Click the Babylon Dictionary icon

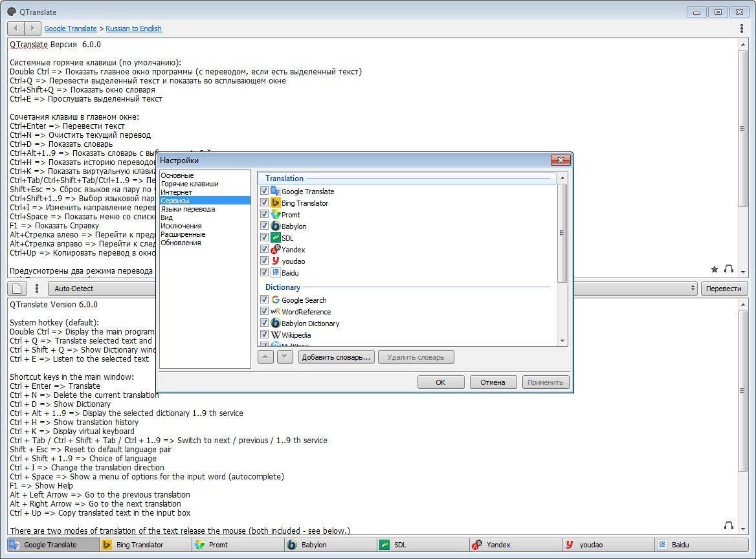(275, 323)
